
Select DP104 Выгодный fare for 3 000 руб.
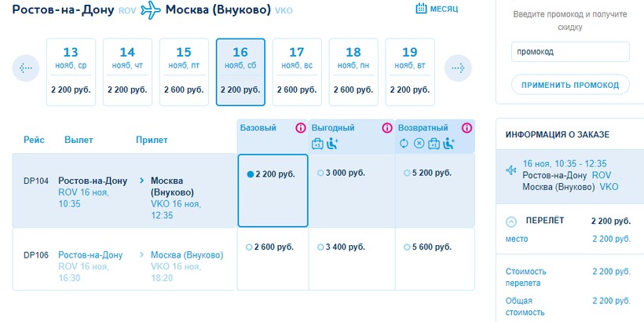coord(320,173)
